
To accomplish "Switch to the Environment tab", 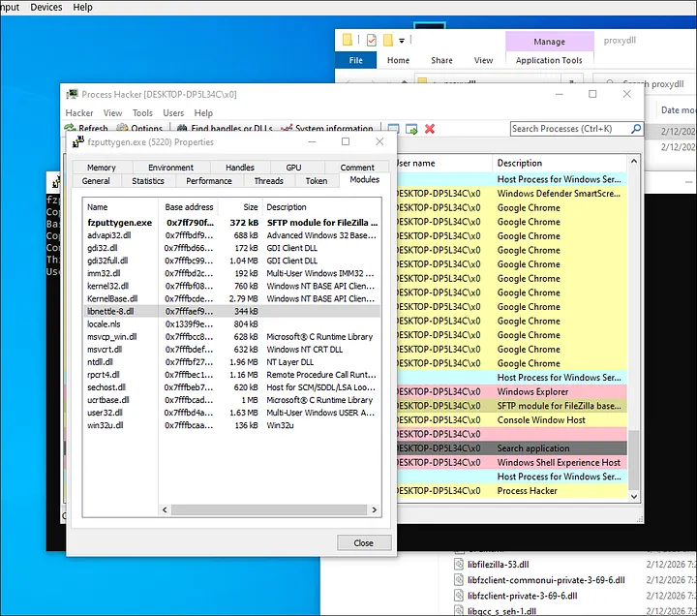I will (170, 168).
